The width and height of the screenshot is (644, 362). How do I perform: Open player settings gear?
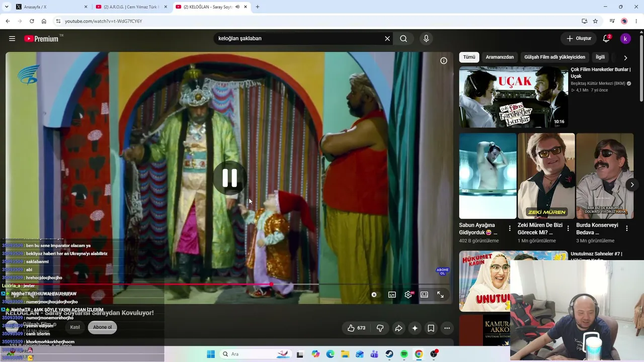(408, 295)
